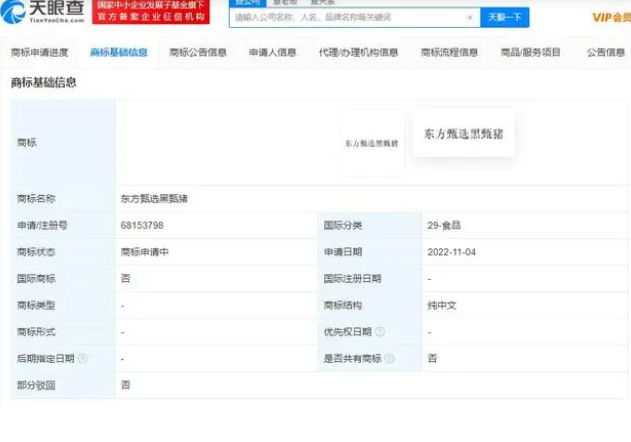
Task: Click the registration number 68153798
Action: point(142,226)
